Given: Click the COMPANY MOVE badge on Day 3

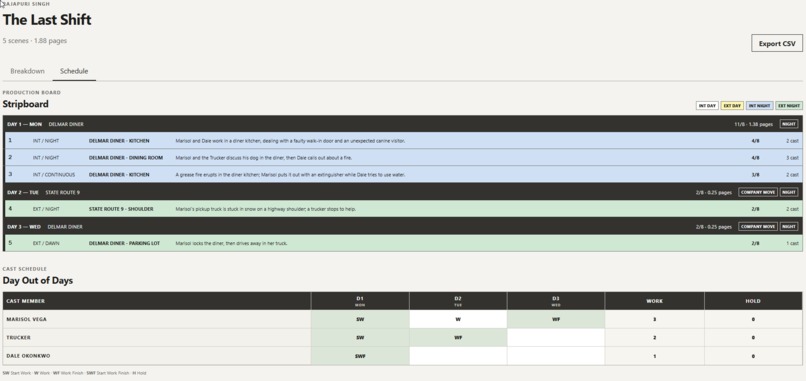Looking at the screenshot, I should (758, 227).
